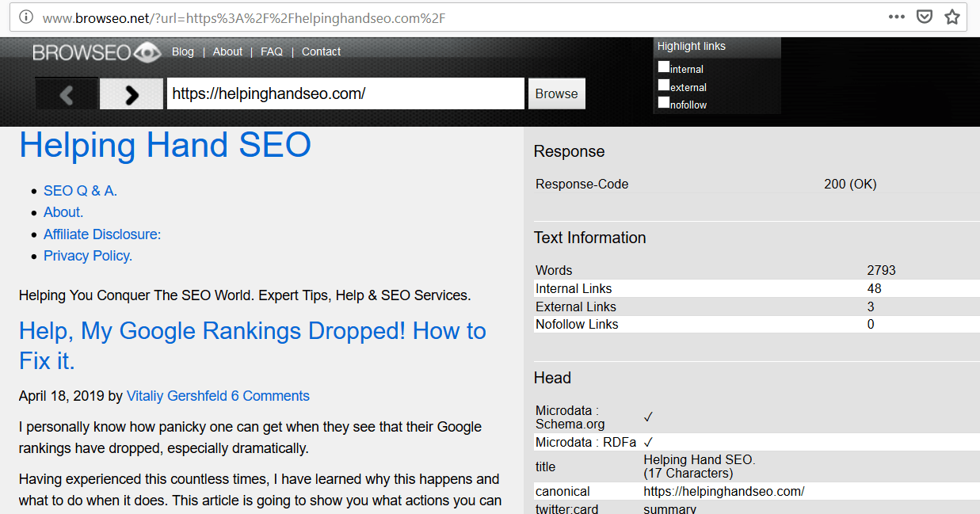This screenshot has height=514, width=980.
Task: Open the page actions three-dots menu
Action: tap(896, 17)
